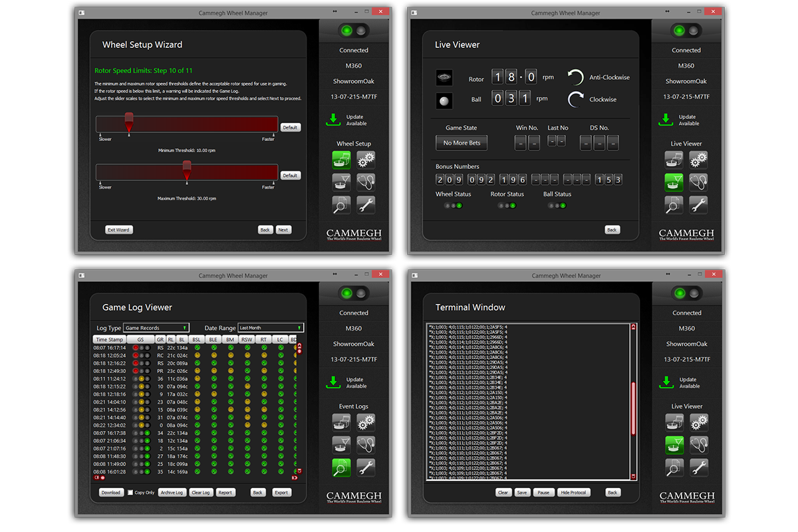Click Update Available download icon in Terminal Window
The width and height of the screenshot is (798, 532).
coord(666,382)
